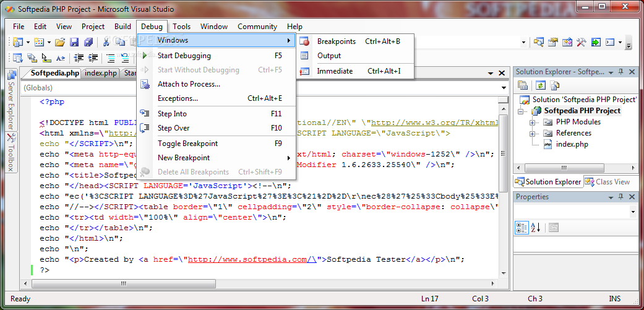Click Show All Files icon in Solution Explorer
The width and height of the screenshot is (644, 310).
pos(555,85)
